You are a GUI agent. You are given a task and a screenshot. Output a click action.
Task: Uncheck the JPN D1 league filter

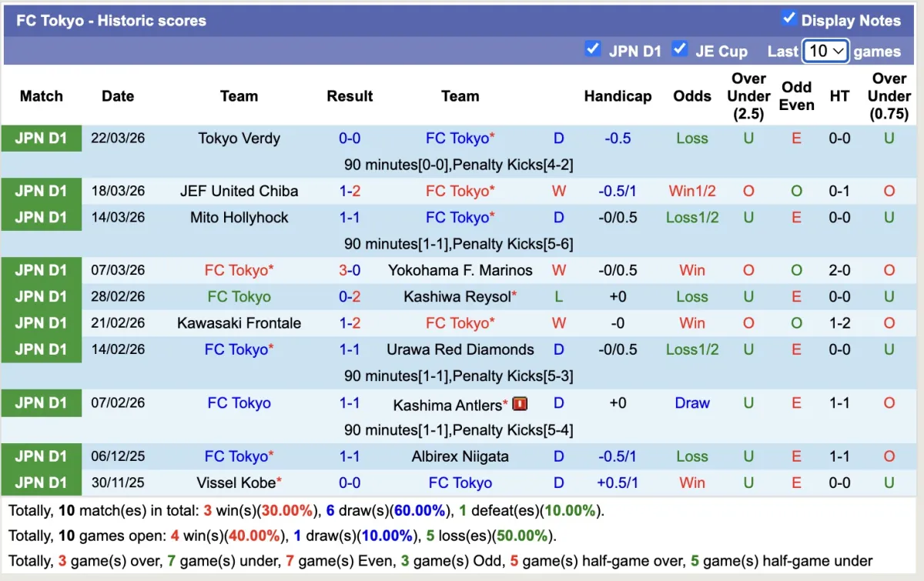pos(592,49)
